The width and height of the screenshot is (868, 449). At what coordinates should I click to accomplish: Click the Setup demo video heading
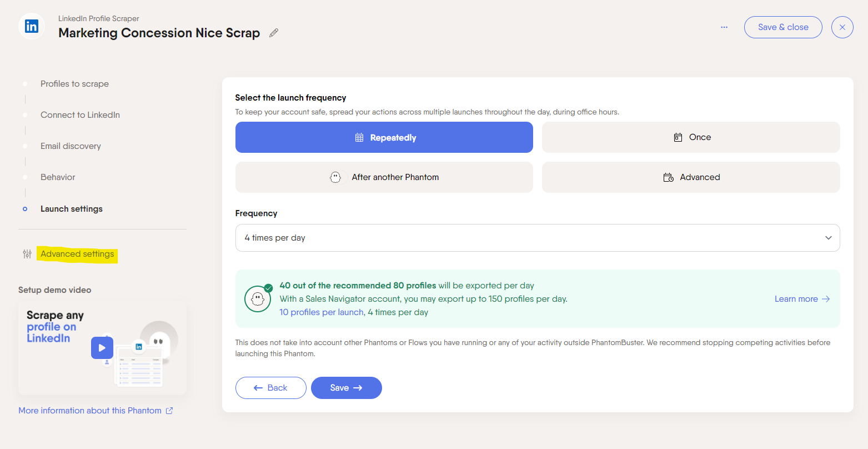point(54,290)
